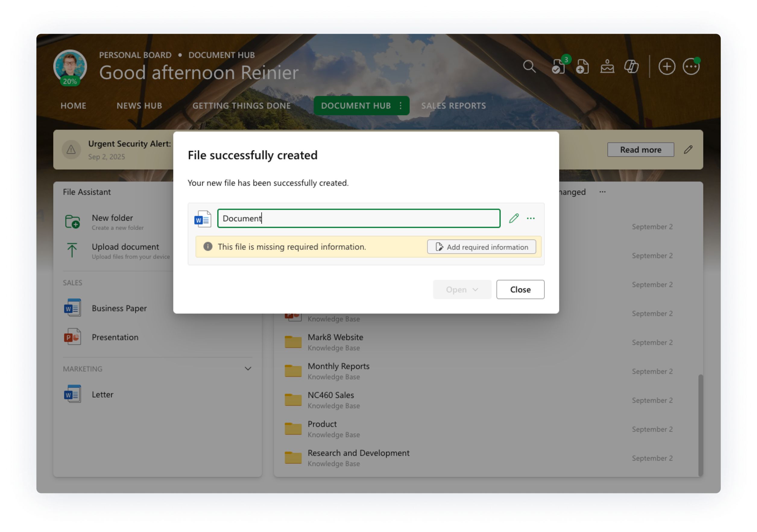Click the file list vertical scrollbar
This screenshot has height=532, width=757.
(700, 425)
